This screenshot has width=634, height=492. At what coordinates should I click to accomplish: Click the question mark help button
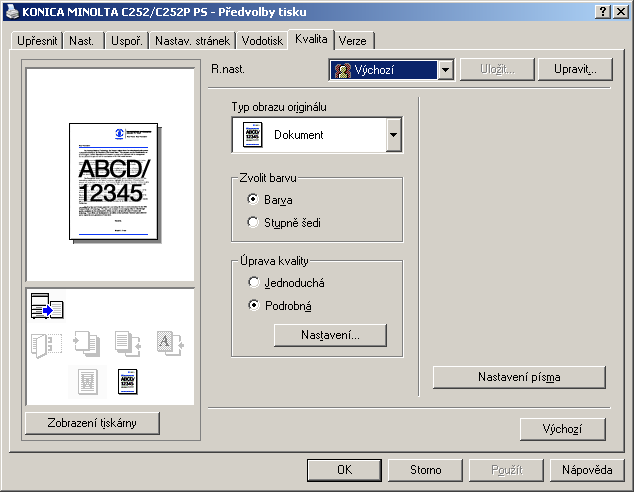[x=602, y=11]
